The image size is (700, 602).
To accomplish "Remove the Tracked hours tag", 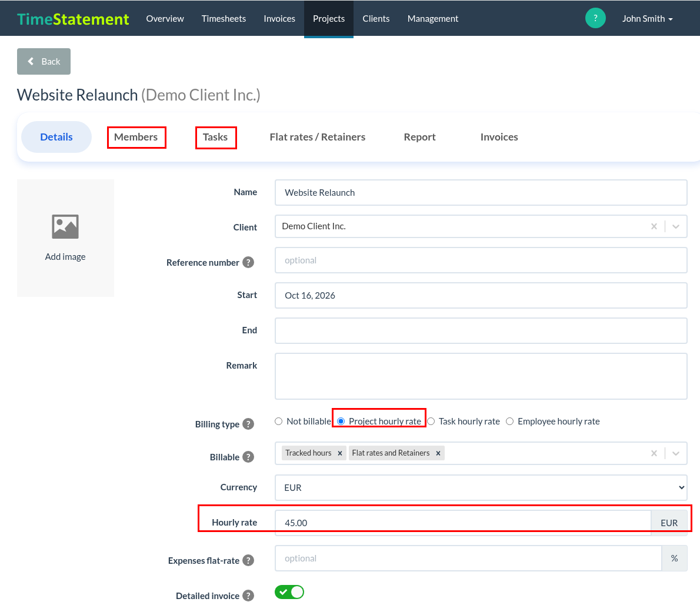I will (340, 453).
